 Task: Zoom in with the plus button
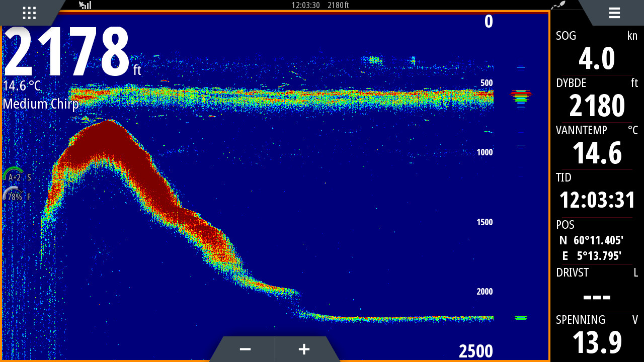(x=304, y=349)
